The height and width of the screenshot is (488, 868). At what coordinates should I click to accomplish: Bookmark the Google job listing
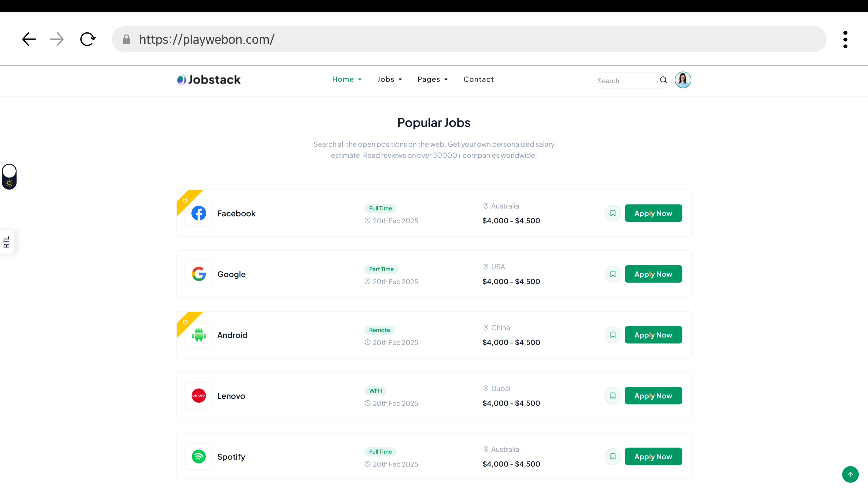(613, 274)
